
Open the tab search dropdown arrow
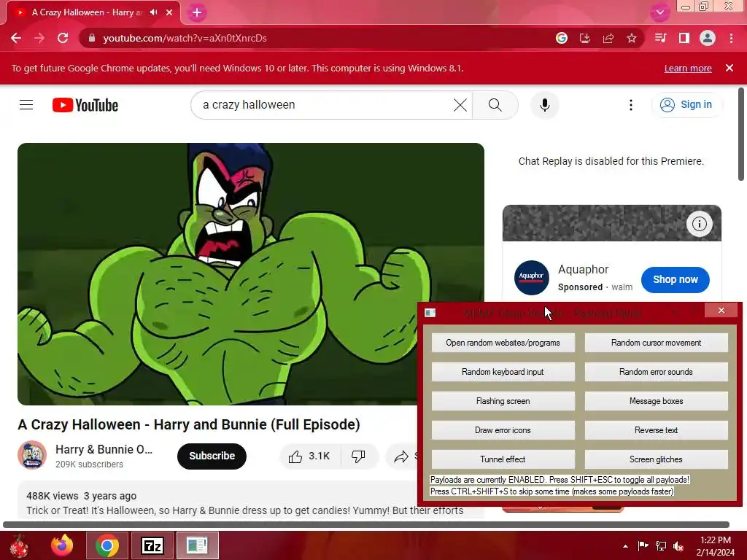coord(659,12)
